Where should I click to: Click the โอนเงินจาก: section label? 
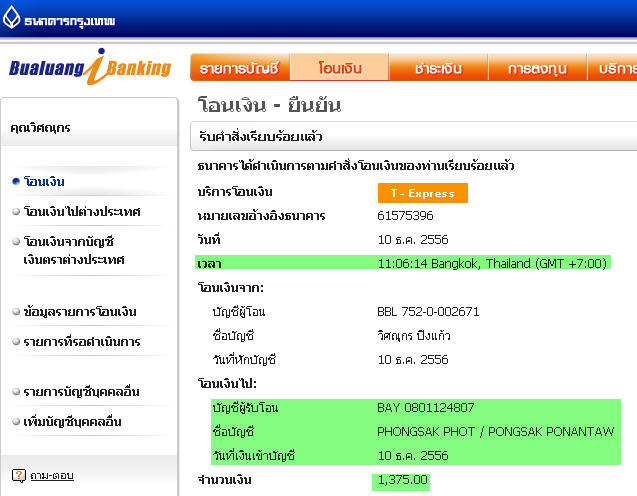231,288
